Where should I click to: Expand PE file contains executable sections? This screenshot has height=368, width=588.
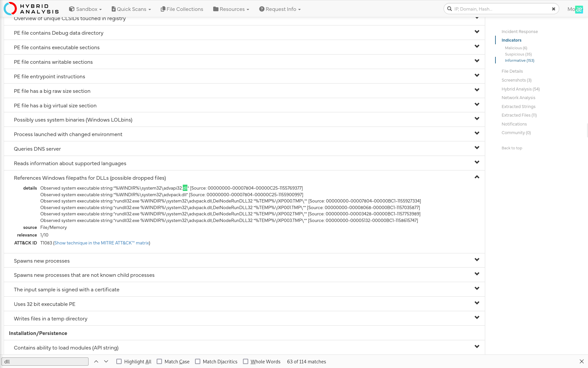click(244, 47)
